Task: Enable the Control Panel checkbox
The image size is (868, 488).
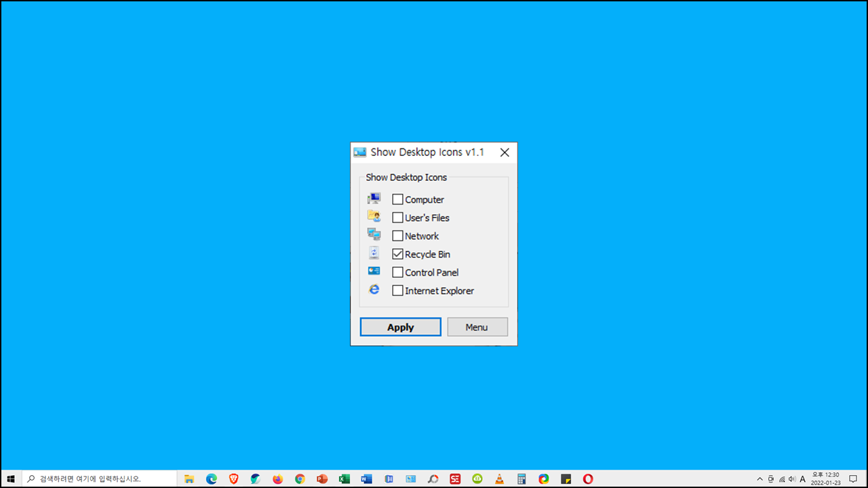Action: pos(398,272)
